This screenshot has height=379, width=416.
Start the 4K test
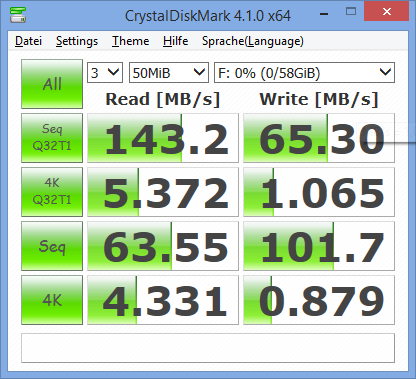pyautogui.click(x=52, y=300)
